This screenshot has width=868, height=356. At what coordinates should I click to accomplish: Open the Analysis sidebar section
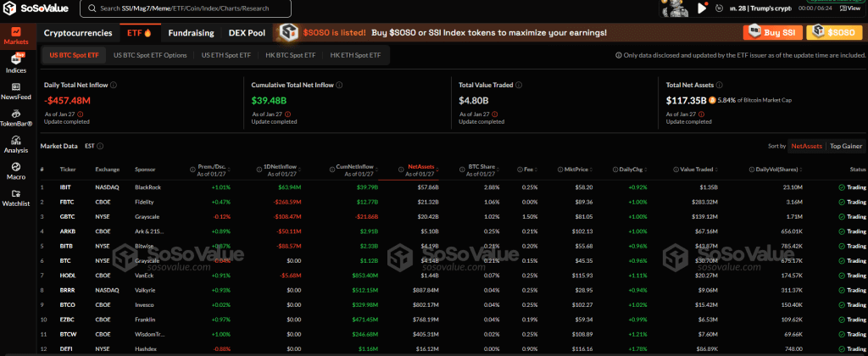coord(16,144)
